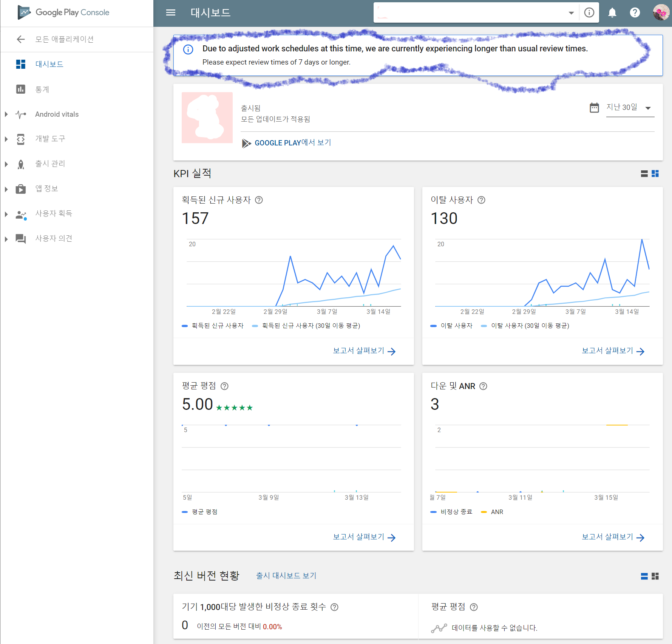The width and height of the screenshot is (672, 644).
Task: Click the user profile avatar
Action: click(x=661, y=12)
